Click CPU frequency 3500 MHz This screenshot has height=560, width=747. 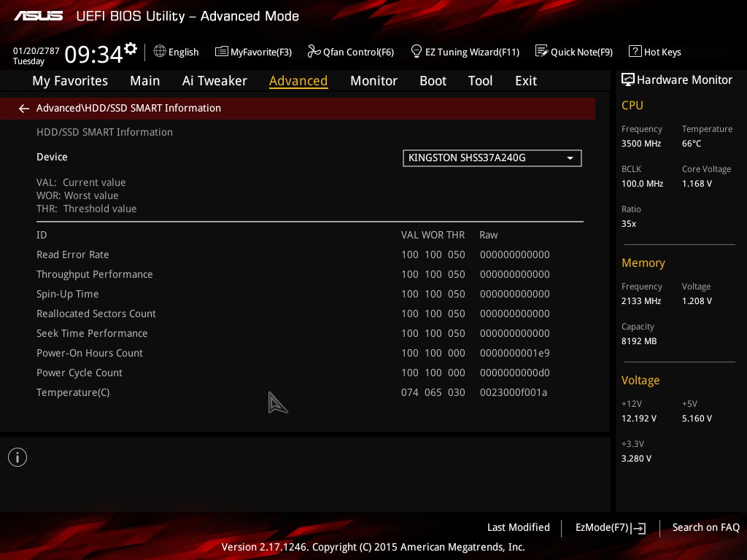tap(640, 144)
